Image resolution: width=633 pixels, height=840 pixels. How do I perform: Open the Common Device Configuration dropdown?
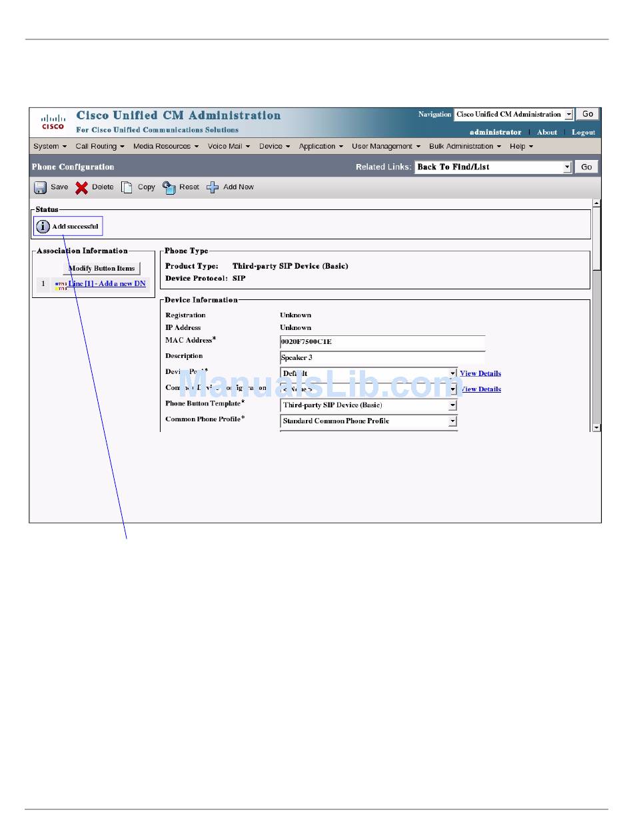pos(368,389)
